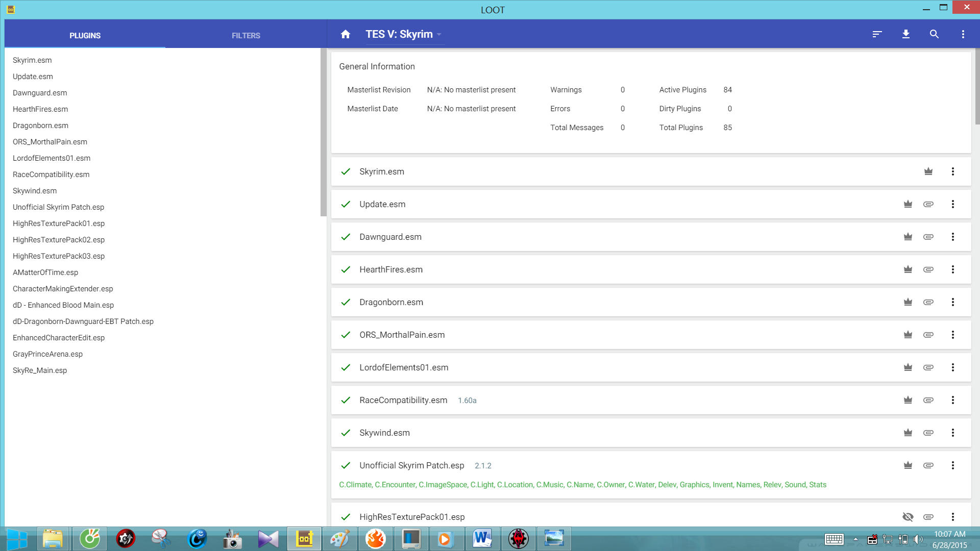Open File Explorer from the taskbar

coord(53,539)
